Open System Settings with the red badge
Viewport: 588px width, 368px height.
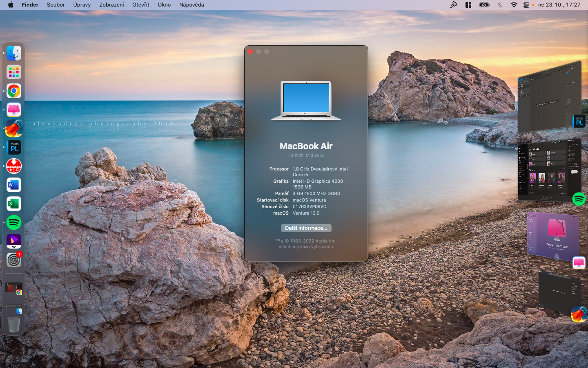coord(14,260)
